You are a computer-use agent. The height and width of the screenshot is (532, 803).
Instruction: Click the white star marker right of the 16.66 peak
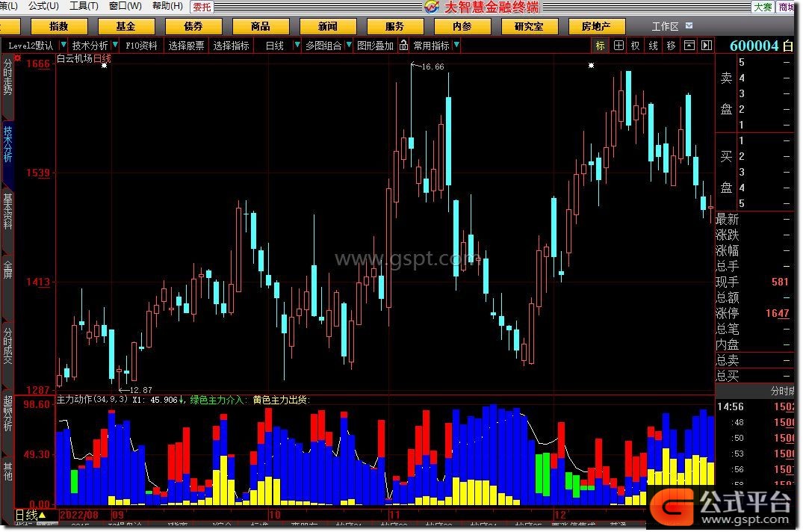pos(591,66)
